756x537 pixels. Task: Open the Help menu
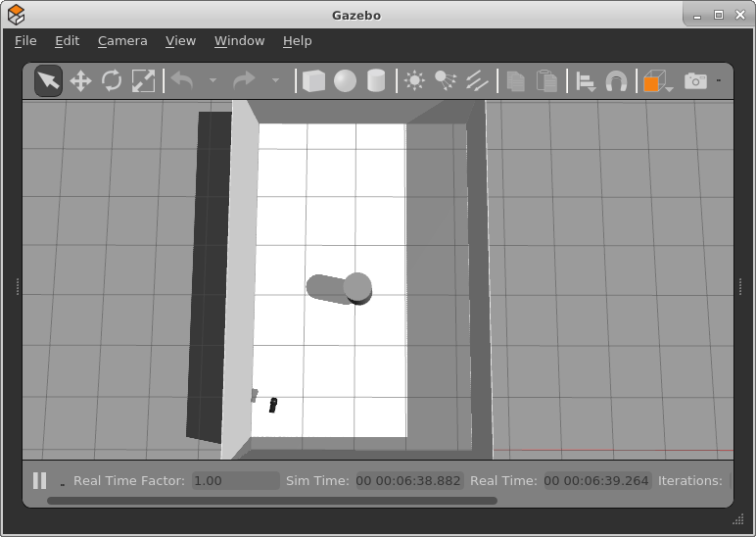(298, 41)
